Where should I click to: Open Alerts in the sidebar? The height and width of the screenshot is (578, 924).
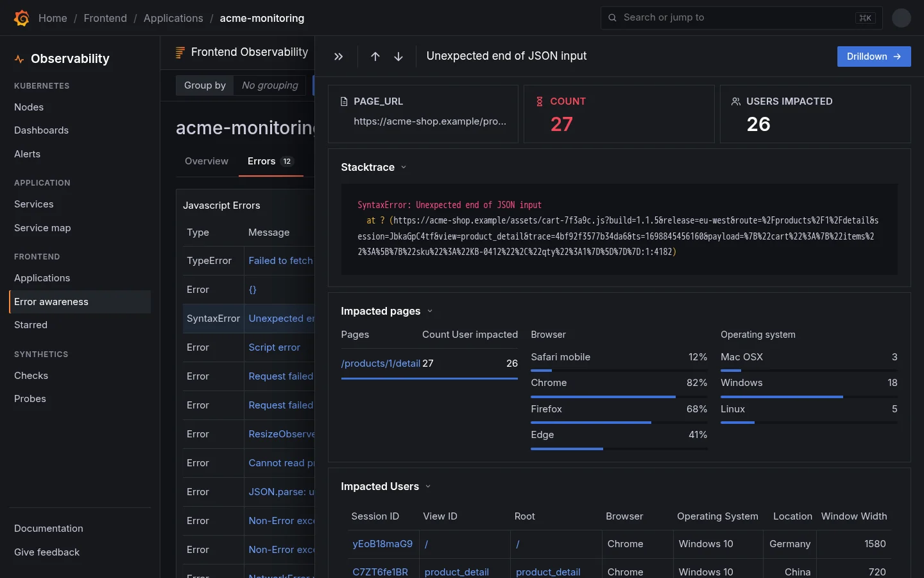tap(27, 154)
